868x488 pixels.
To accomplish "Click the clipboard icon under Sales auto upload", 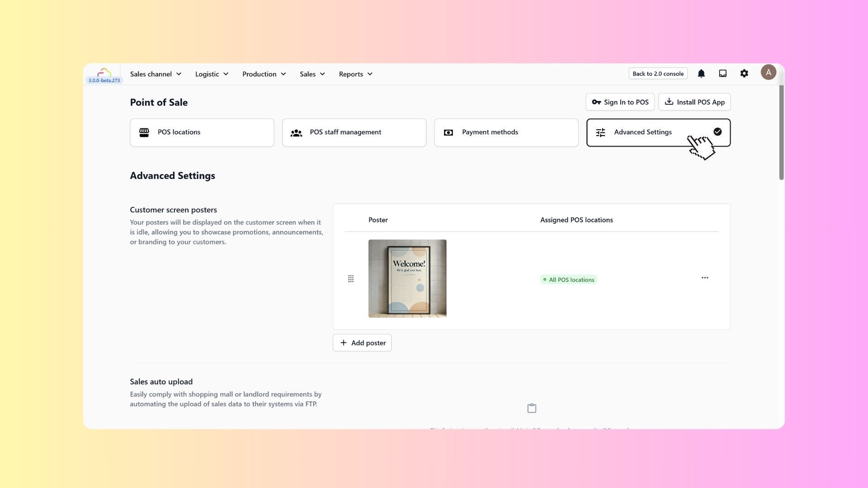I will point(532,408).
